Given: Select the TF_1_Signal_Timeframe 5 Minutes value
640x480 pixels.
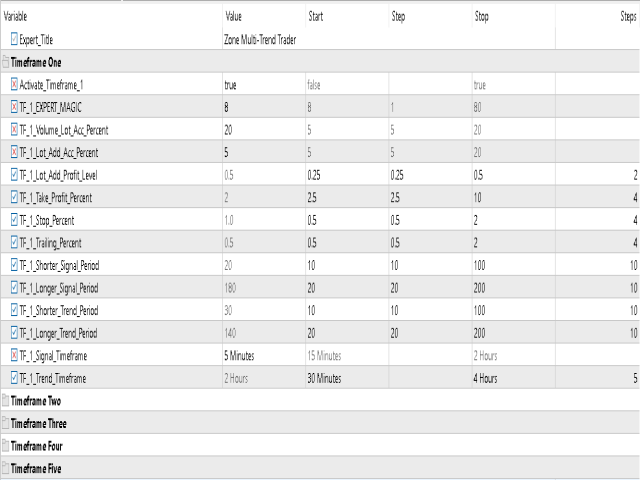Looking at the screenshot, I should tap(239, 356).
